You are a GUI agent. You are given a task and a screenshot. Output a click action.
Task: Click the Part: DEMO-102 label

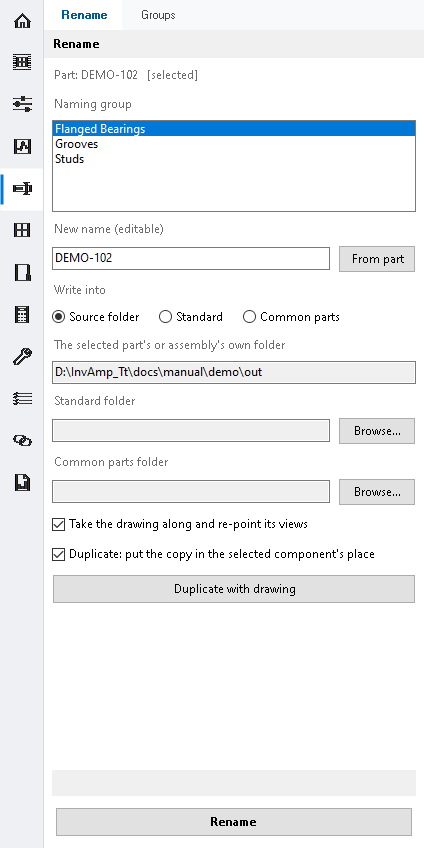point(96,75)
